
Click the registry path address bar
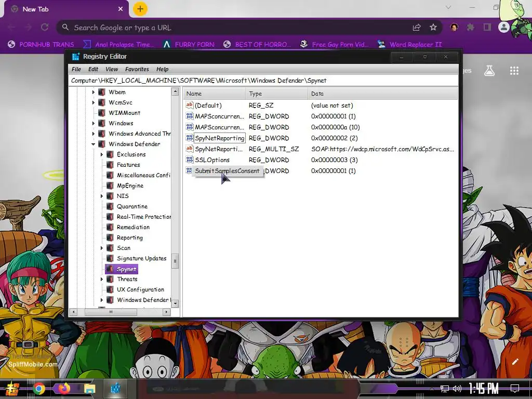[263, 81]
